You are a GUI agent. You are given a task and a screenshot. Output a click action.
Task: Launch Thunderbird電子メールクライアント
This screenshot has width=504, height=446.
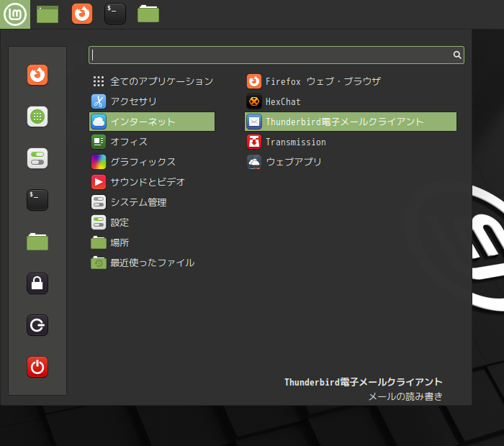point(351,122)
